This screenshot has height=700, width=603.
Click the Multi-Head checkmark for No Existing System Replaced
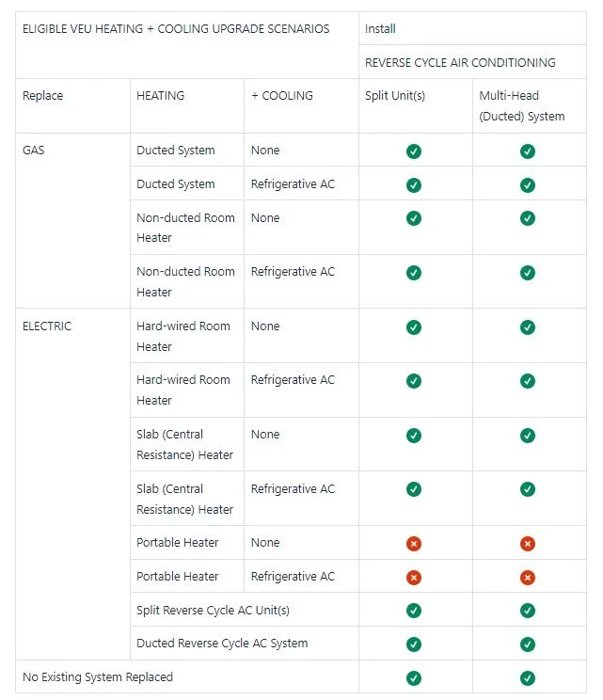[x=528, y=678]
